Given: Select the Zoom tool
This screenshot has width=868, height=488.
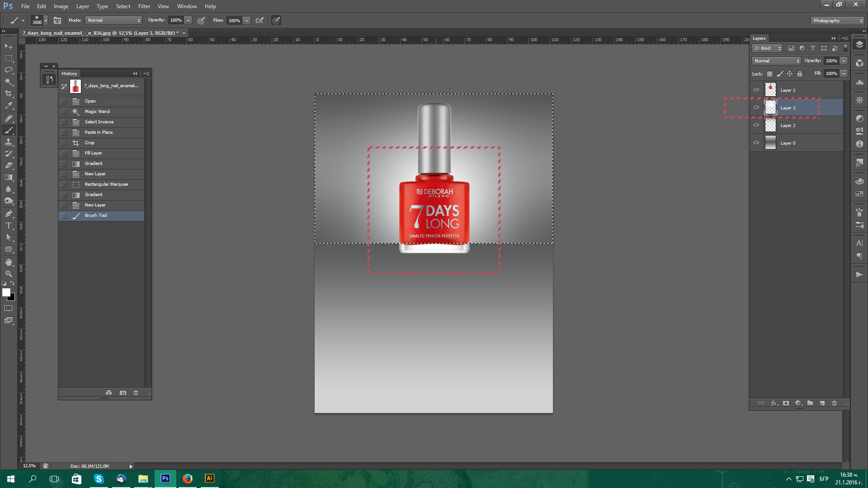Looking at the screenshot, I should click(9, 274).
